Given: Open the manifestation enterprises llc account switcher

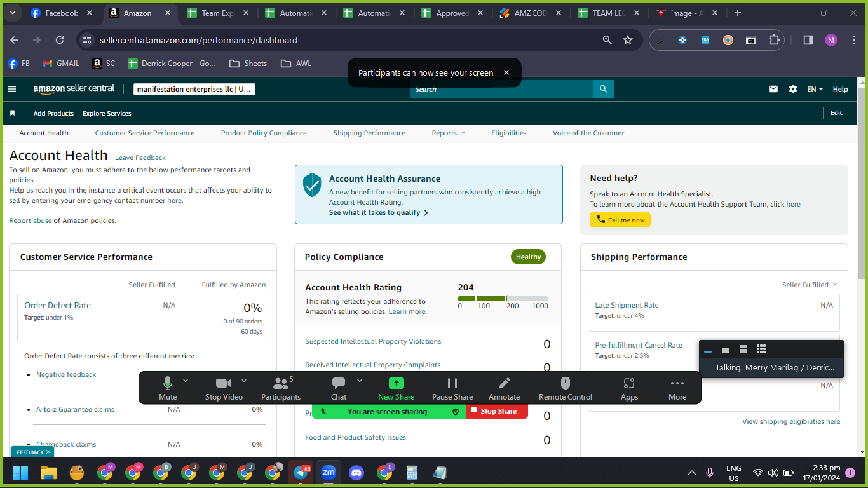Looking at the screenshot, I should [x=194, y=90].
